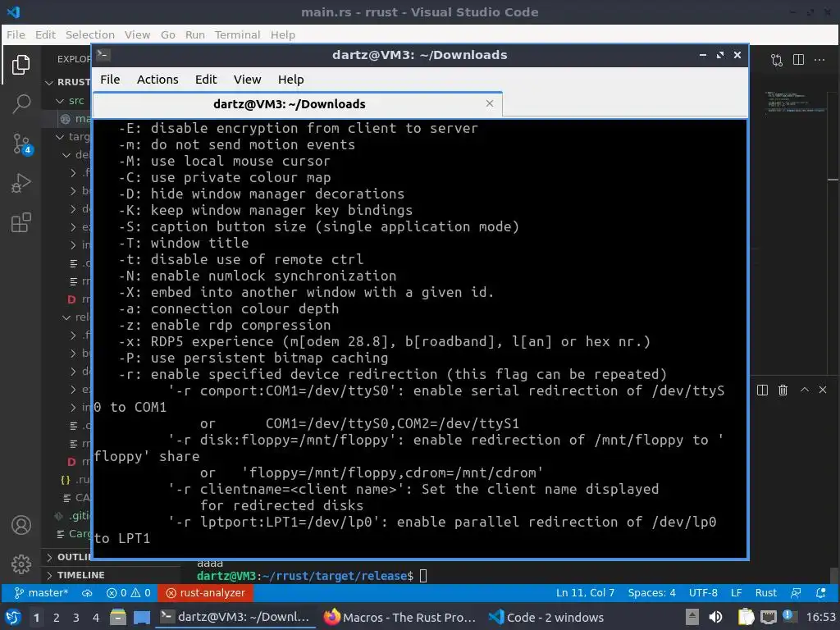Launch the file manager from taskbar
Image resolution: width=840 pixels, height=630 pixels.
[x=118, y=618]
